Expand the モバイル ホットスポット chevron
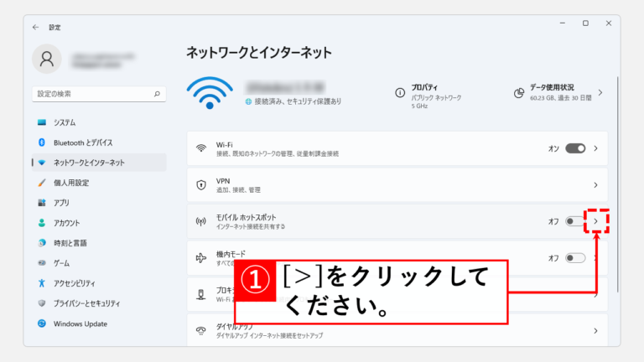Viewport: 644px width, 362px height. coord(596,221)
